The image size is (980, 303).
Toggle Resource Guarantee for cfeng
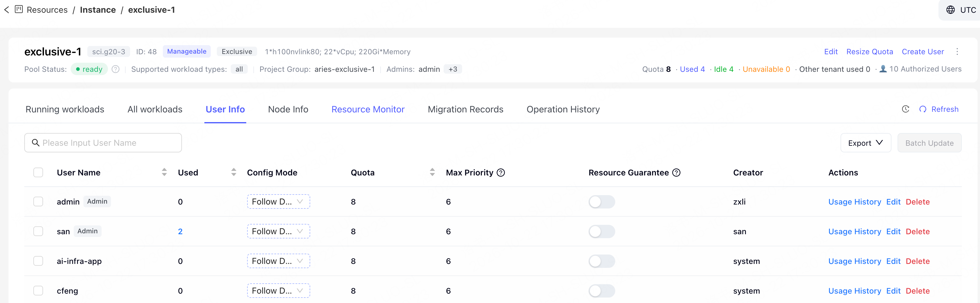tap(602, 291)
